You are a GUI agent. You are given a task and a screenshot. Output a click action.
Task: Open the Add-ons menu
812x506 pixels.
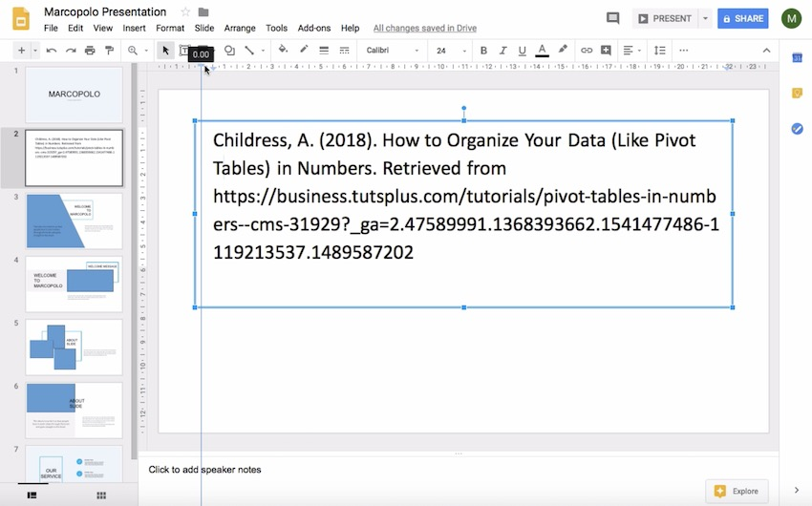pyautogui.click(x=314, y=29)
